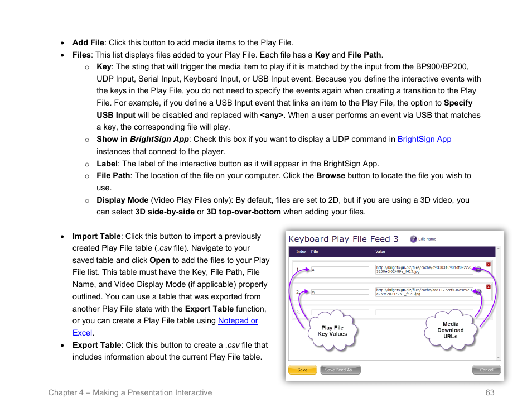Click the scrollbar down arrow in feed dialog
The image size is (532, 412).
tap(499, 358)
